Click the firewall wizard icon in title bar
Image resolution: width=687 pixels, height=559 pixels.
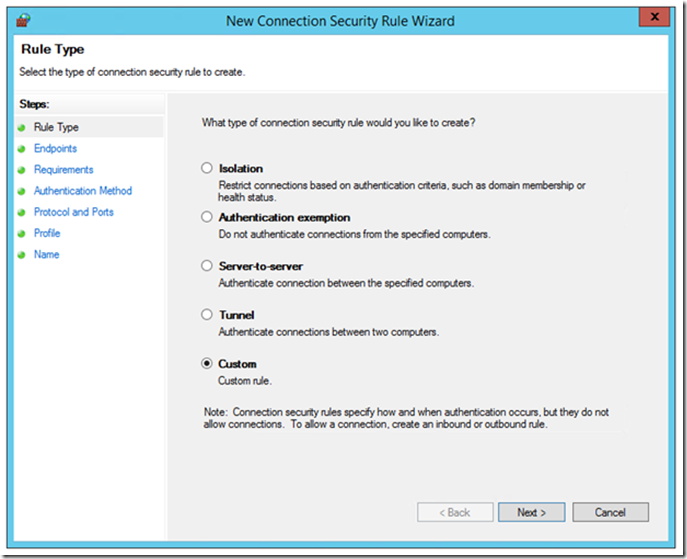pyautogui.click(x=23, y=18)
